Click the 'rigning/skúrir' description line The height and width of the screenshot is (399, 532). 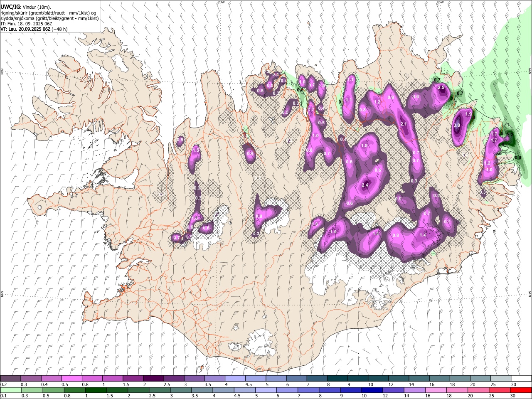click(x=48, y=13)
